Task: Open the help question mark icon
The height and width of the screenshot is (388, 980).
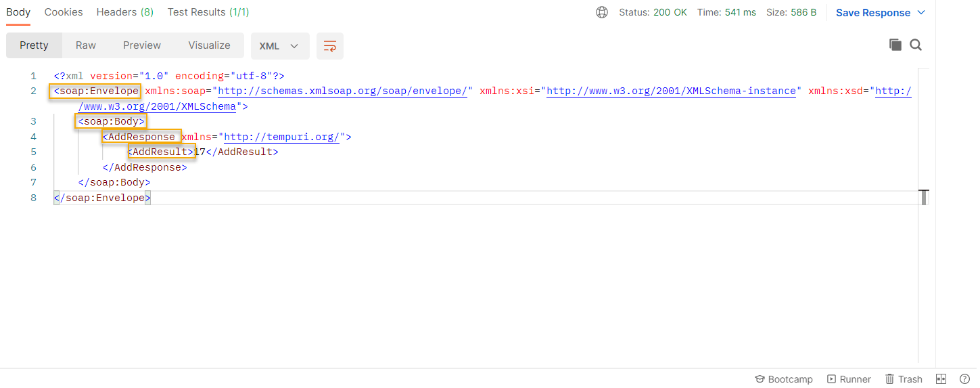Action: tap(964, 379)
